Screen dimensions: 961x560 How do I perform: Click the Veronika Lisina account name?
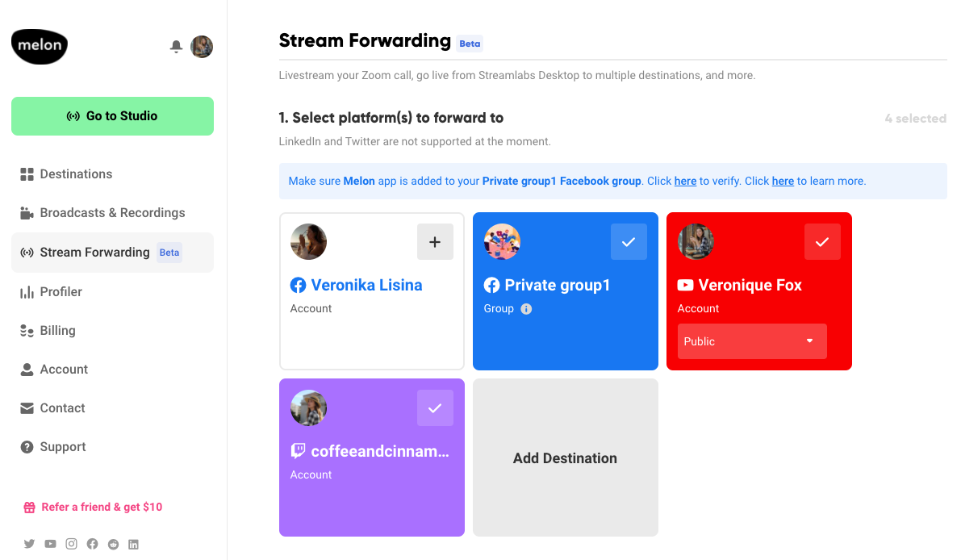click(x=366, y=285)
